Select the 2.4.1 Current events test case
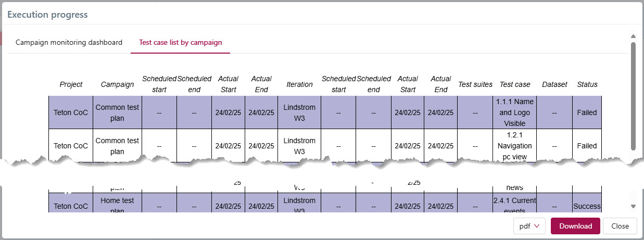The height and width of the screenshot is (240, 644). pos(514,205)
